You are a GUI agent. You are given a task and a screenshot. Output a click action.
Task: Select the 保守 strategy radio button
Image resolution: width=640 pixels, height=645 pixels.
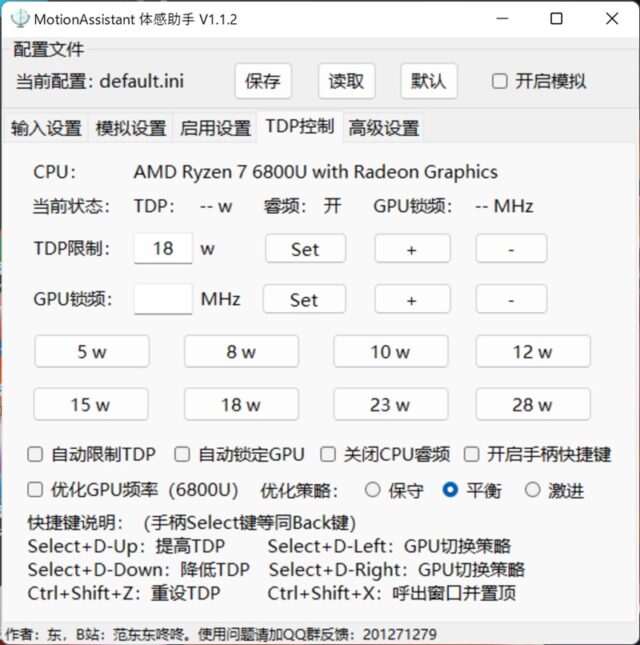pos(373,490)
